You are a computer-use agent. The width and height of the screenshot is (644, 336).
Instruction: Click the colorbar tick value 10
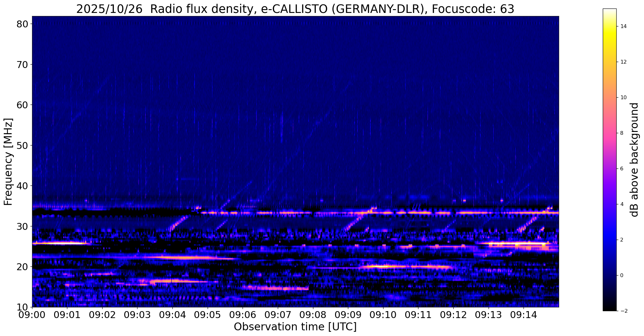tap(623, 98)
